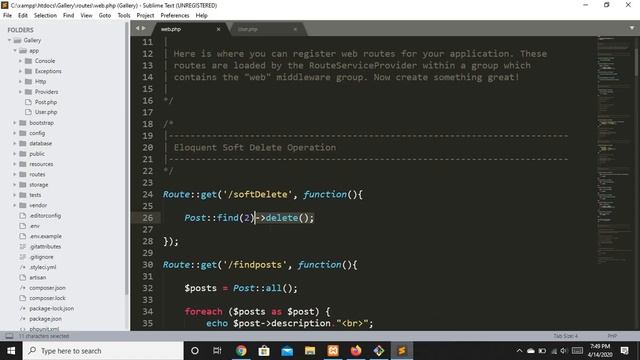Change the PHP syntax in the status bar
The width and height of the screenshot is (640, 360).
pos(612,336)
